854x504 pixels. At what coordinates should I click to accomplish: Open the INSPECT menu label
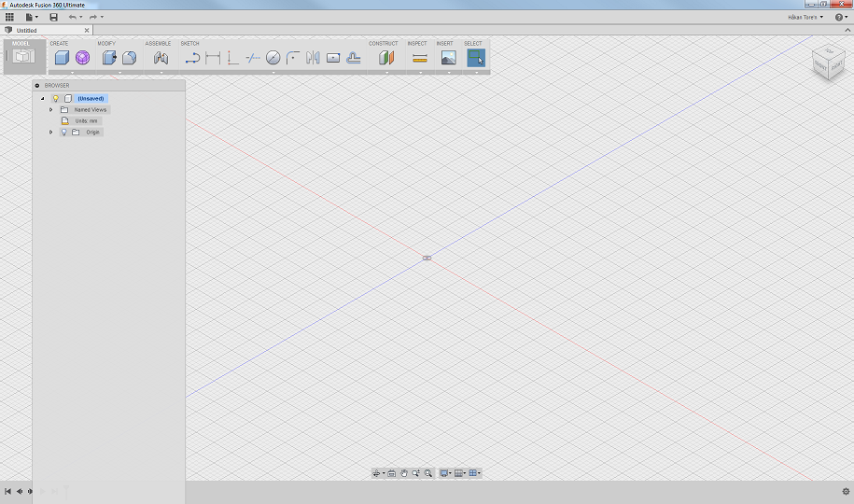pyautogui.click(x=417, y=44)
